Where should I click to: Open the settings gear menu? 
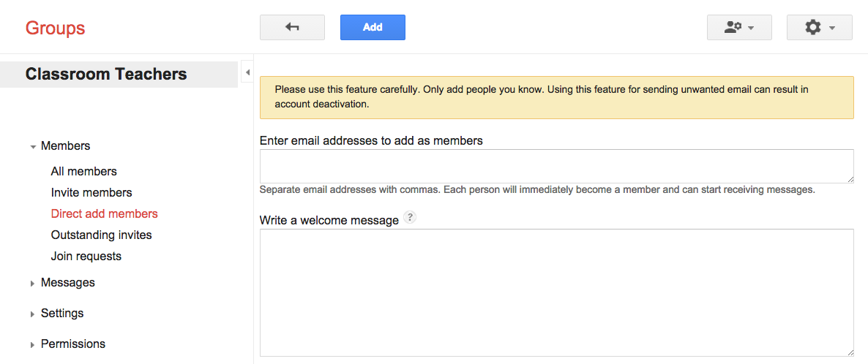pyautogui.click(x=819, y=28)
